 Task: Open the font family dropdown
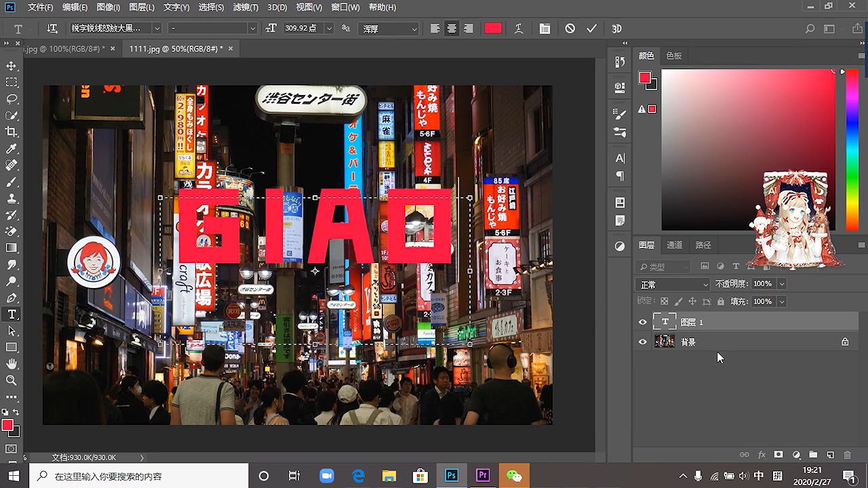click(157, 28)
